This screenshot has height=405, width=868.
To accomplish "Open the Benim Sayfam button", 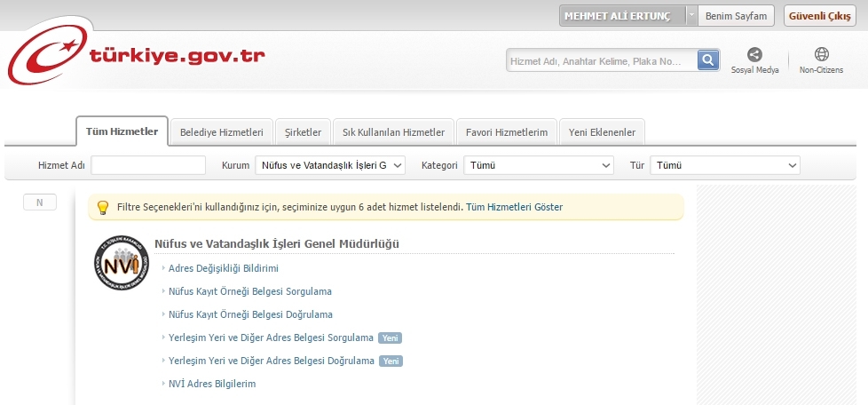I will tap(736, 16).
